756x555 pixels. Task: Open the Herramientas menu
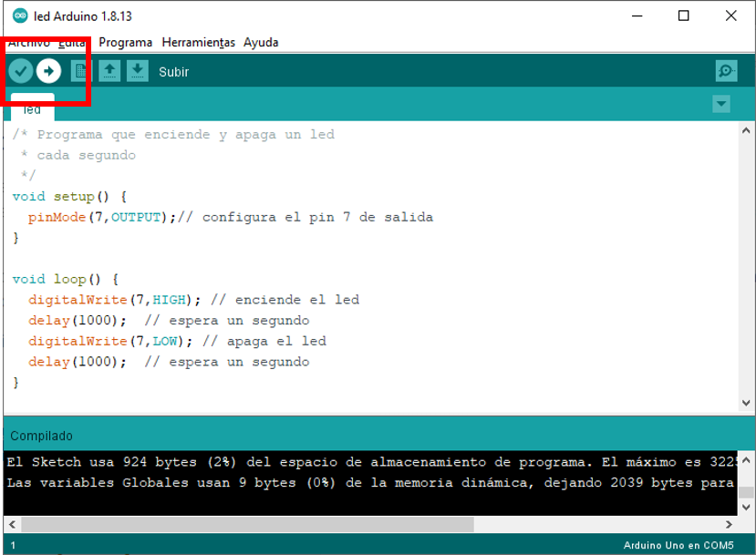pyautogui.click(x=198, y=42)
